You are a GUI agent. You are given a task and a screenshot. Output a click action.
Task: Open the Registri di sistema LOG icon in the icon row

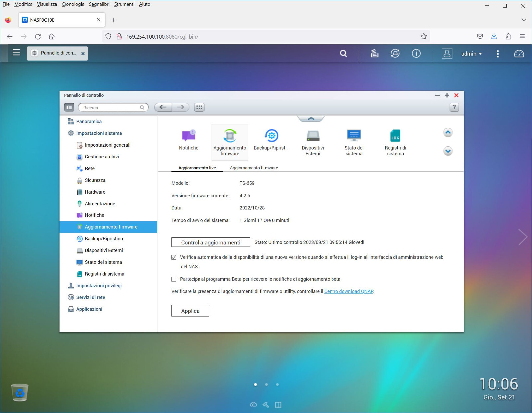click(395, 143)
